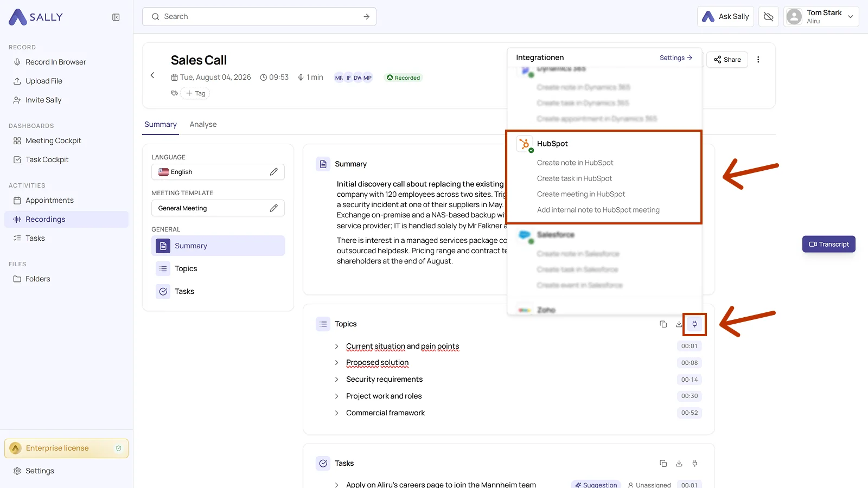Image resolution: width=868 pixels, height=488 pixels.
Task: Jump to timestamp 00:01 in Topics
Action: pos(690,346)
